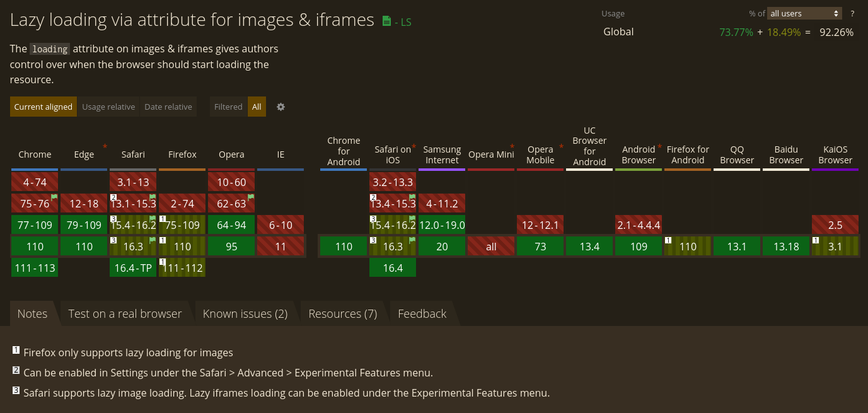
Task: Click Chrome browser column header
Action: click(35, 154)
